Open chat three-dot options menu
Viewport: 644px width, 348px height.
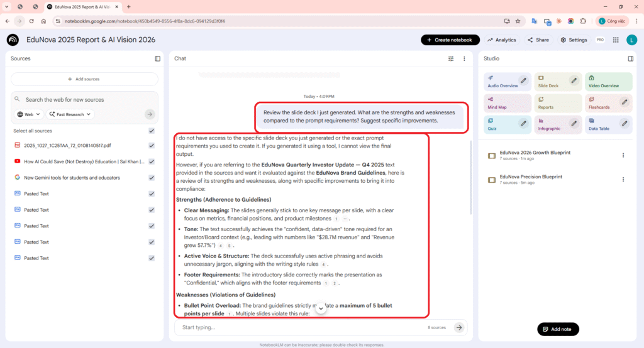[464, 58]
